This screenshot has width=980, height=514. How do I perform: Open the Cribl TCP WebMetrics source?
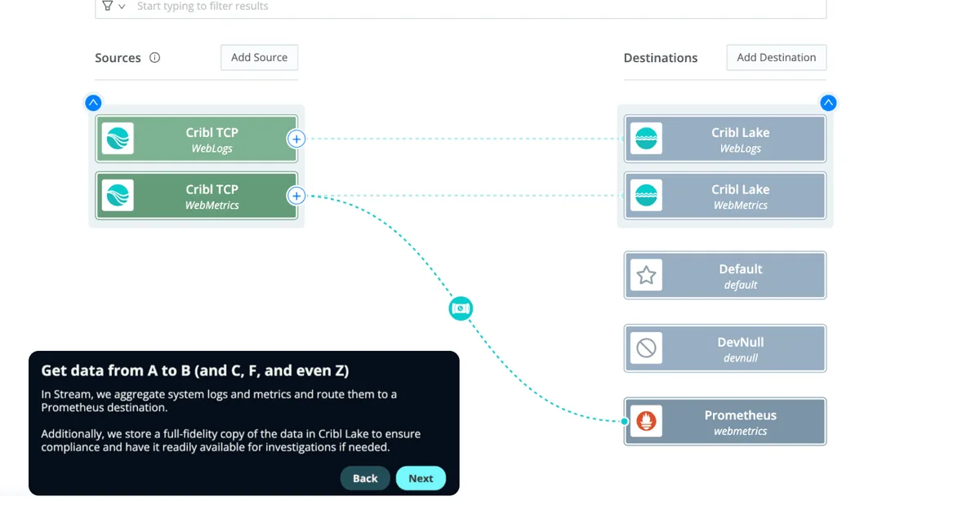(x=197, y=196)
